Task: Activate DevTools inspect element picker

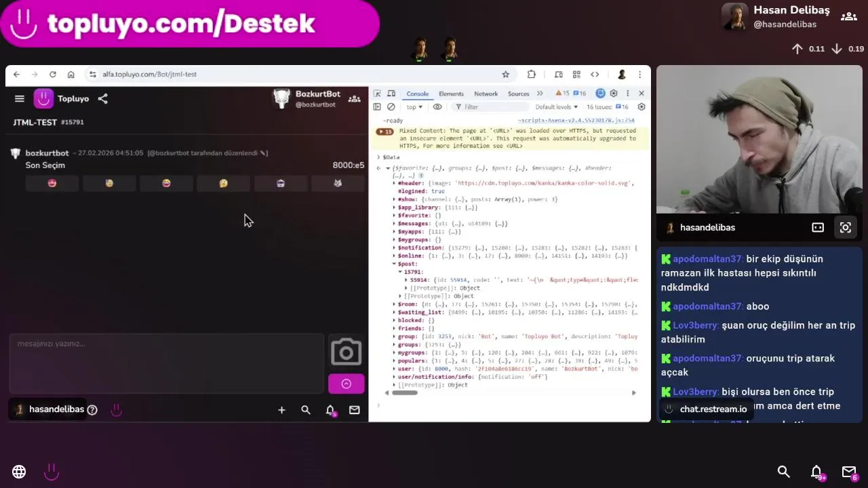Action: 377,94
